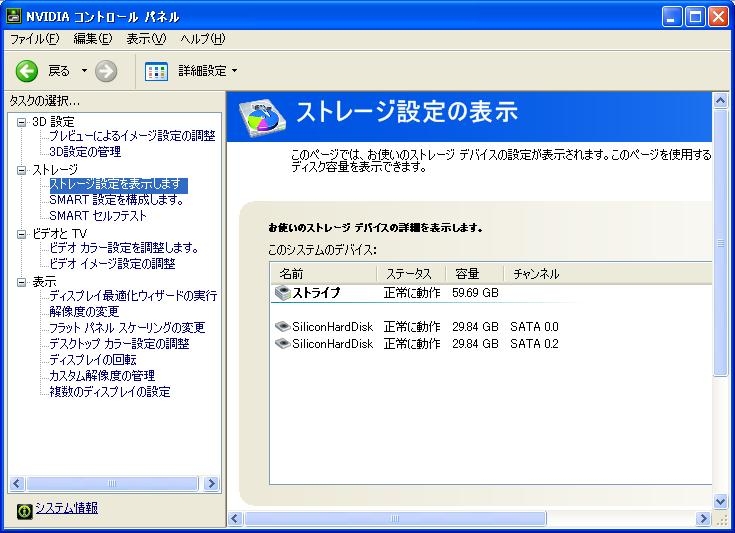Click the task pane horizontal scrollbar thumb
Screen dimensions: 735x533
click(x=112, y=483)
